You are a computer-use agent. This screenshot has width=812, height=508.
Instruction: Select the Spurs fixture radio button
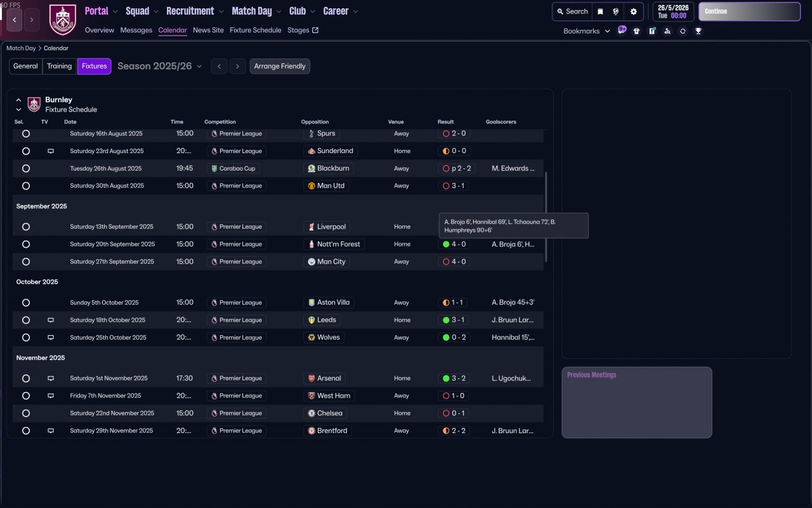[x=26, y=134]
